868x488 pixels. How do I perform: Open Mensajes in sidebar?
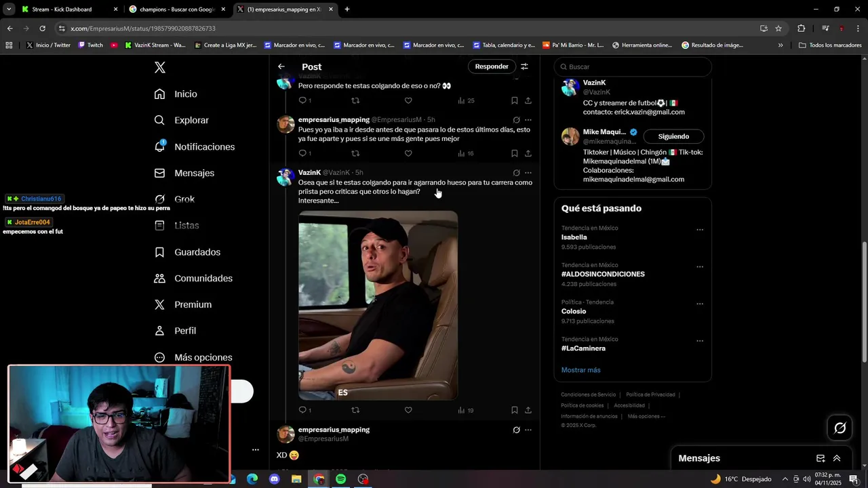pos(184,173)
